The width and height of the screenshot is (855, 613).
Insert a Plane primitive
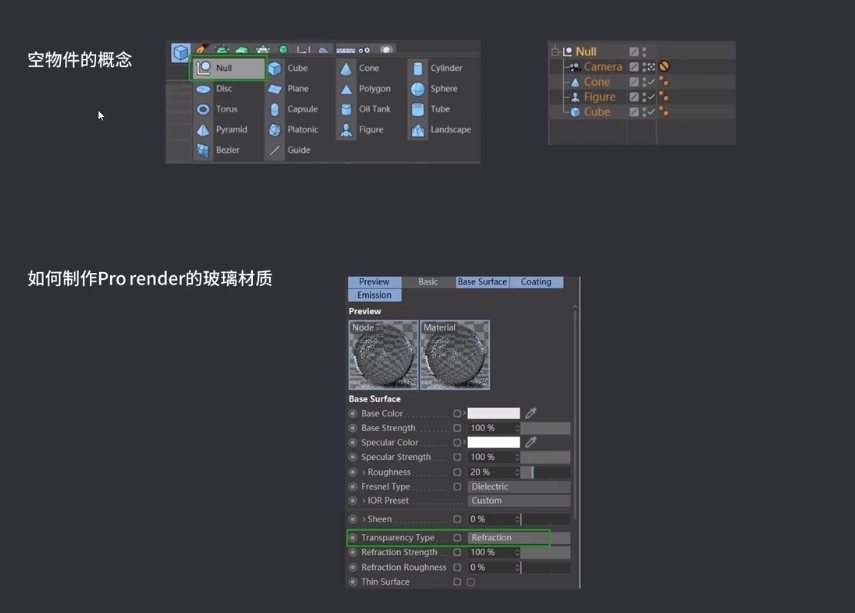[x=289, y=89]
